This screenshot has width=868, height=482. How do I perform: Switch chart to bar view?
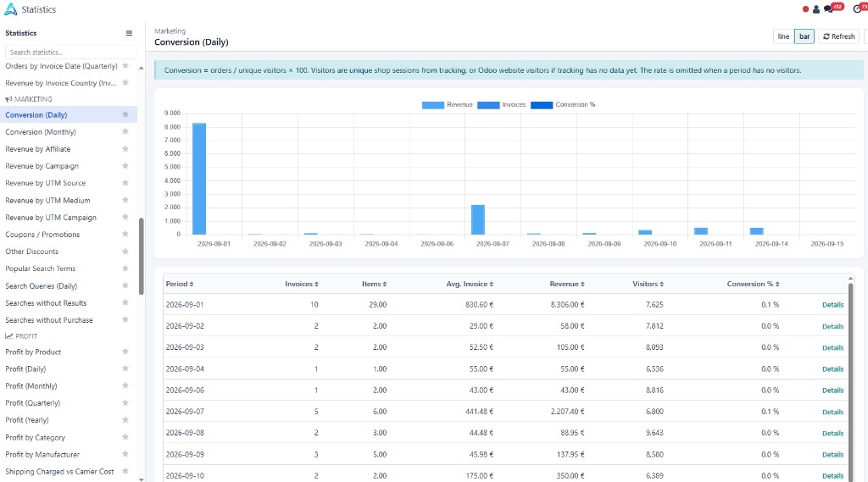(x=804, y=36)
